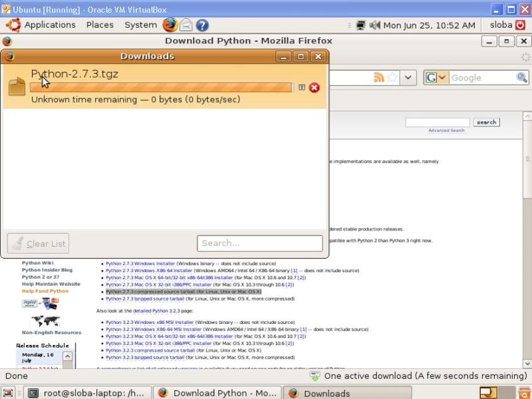Click the red power icon beside sloba
The width and height of the screenshot is (532, 399).
(520, 25)
